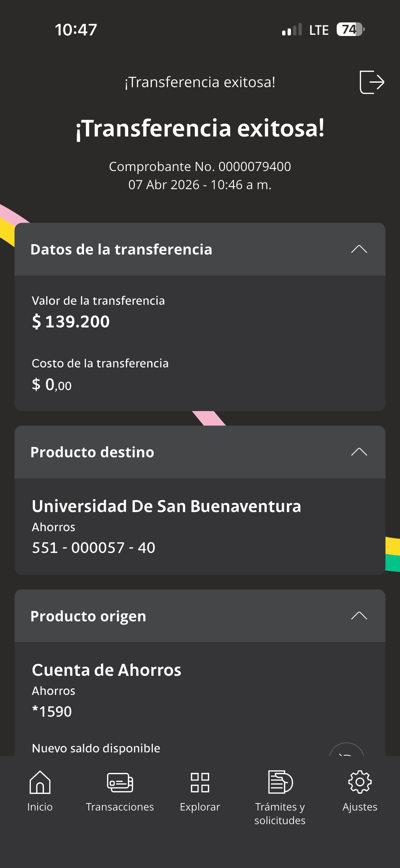Screen dimensions: 400x868
Task: Tap the Universidad De San Buenaventura name
Action: point(166,506)
